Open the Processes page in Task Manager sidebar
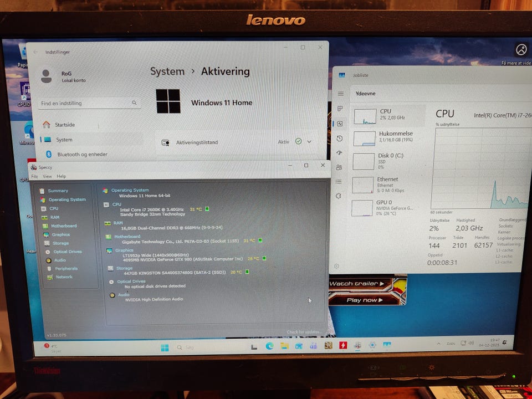The height and width of the screenshot is (399, 532). tap(340, 109)
